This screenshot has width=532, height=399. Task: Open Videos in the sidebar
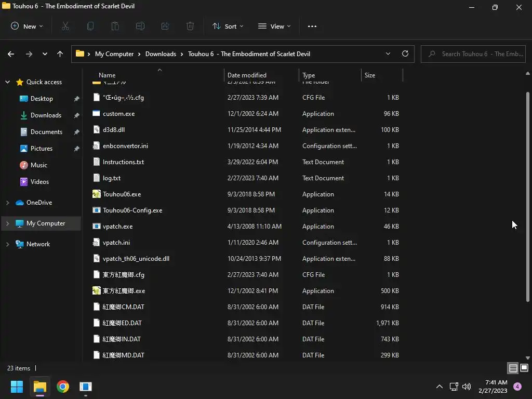point(39,181)
